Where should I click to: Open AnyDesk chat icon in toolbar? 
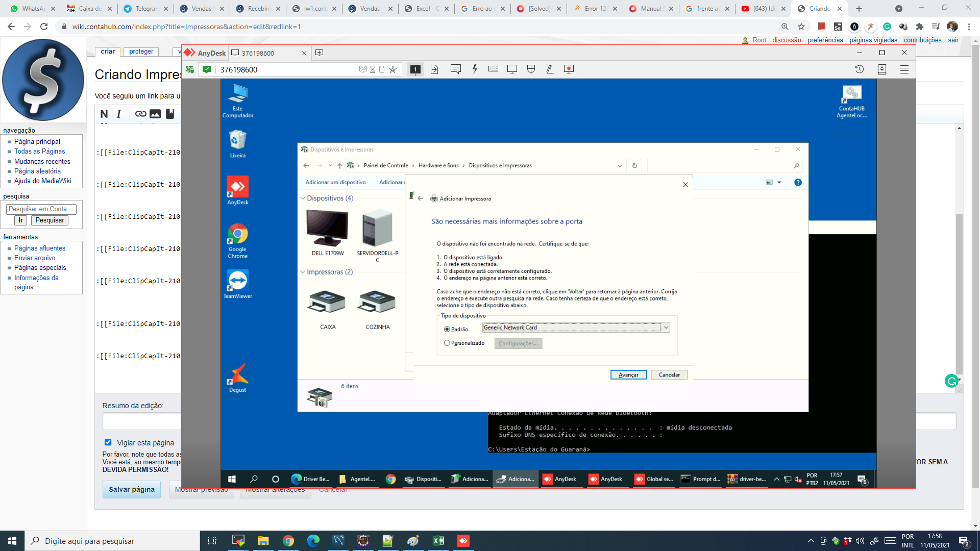456,69
